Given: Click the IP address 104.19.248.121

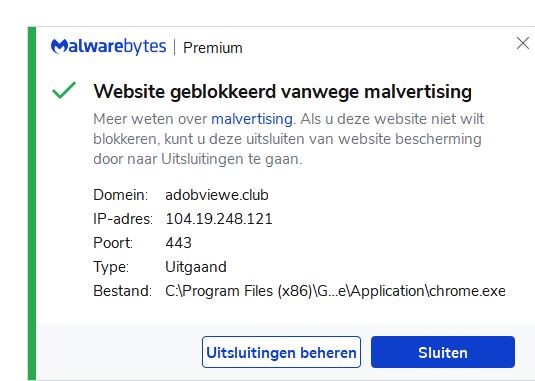Looking at the screenshot, I should coord(219,219).
